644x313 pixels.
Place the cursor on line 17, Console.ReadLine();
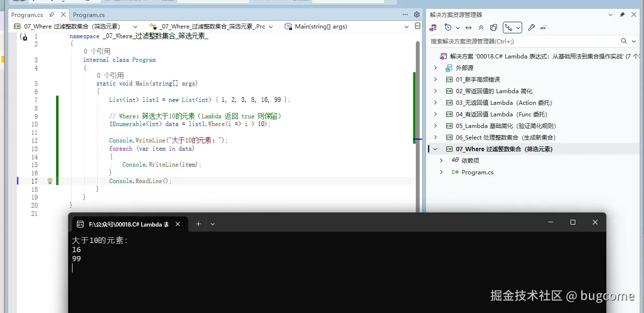(x=140, y=181)
